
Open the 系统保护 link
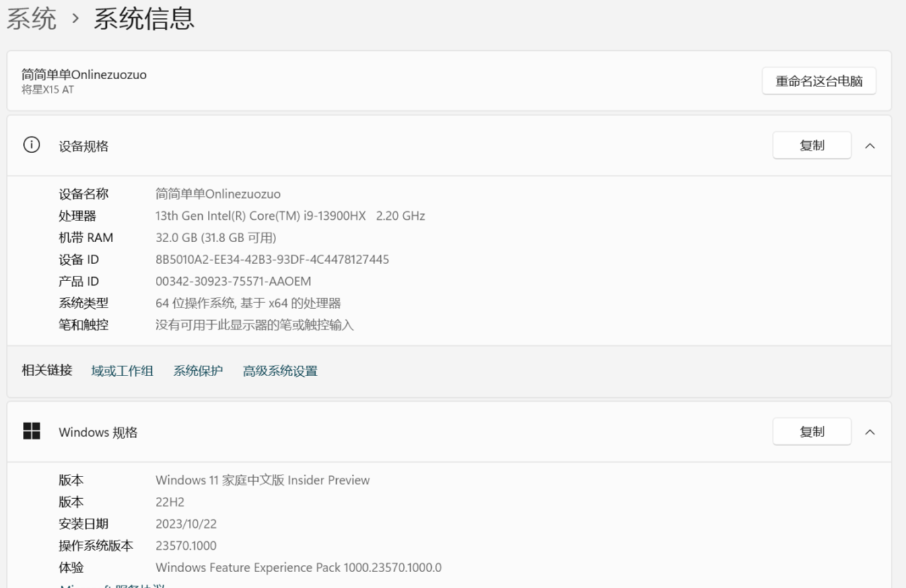coord(198,371)
